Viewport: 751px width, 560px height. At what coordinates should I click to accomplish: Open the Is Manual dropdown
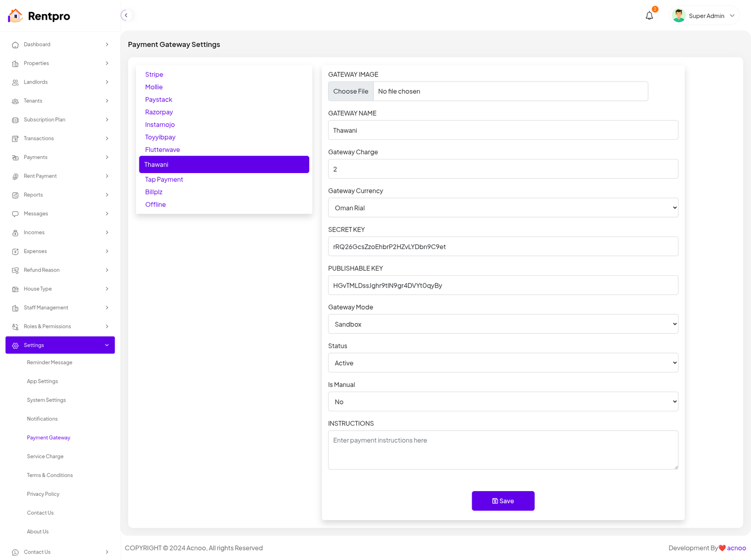(503, 402)
